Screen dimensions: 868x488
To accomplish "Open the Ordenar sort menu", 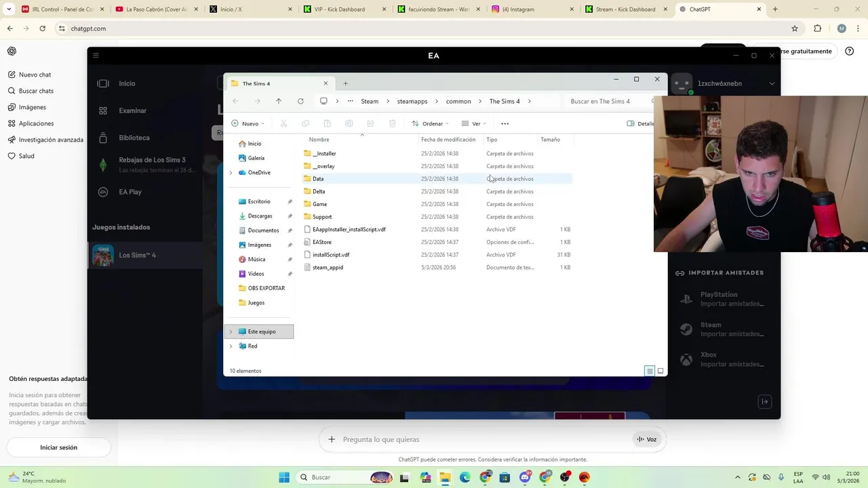I will 431,123.
